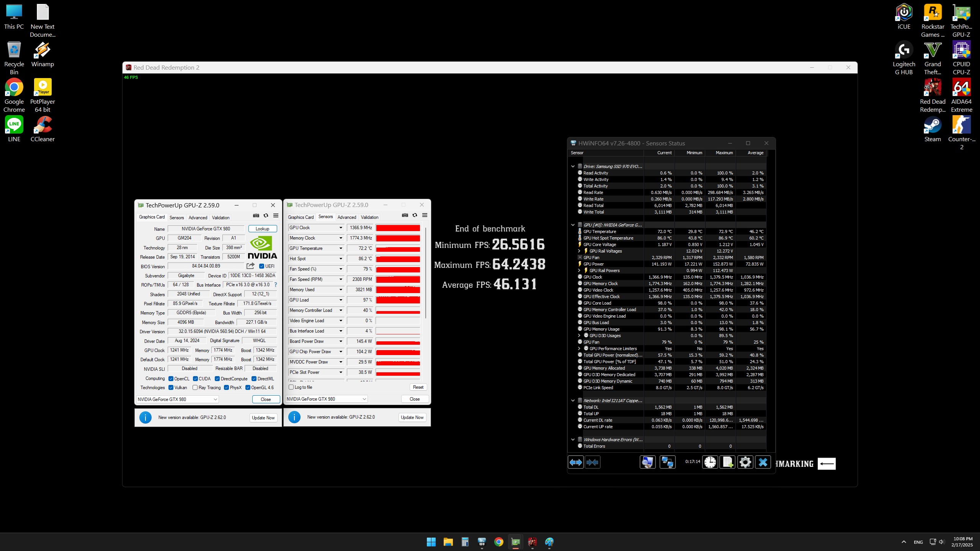Open Hot Spot sensor dropdown arrow
Screen dimensions: 980x551
340,259
